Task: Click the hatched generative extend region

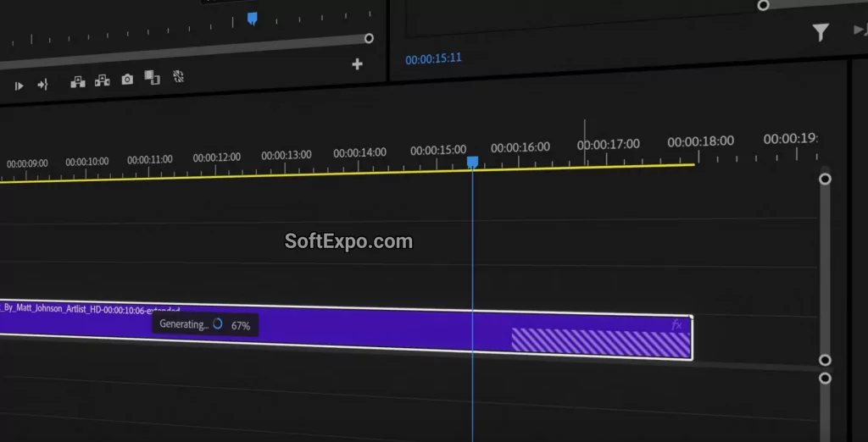Action: click(601, 344)
